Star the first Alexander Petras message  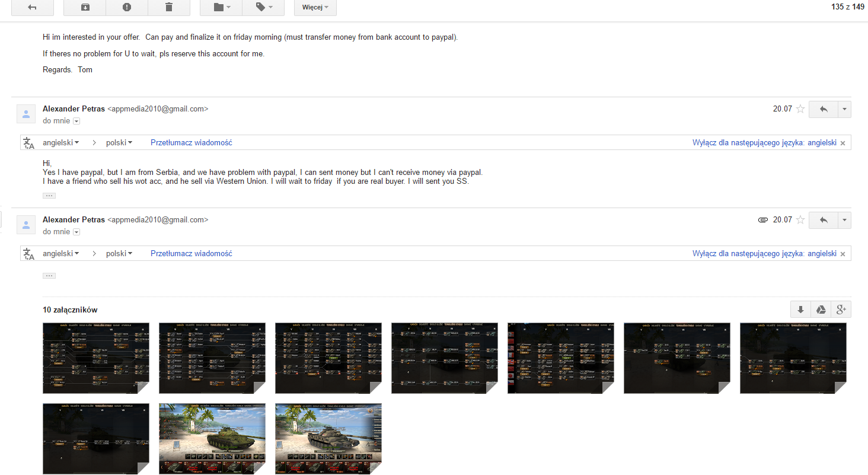(x=800, y=109)
